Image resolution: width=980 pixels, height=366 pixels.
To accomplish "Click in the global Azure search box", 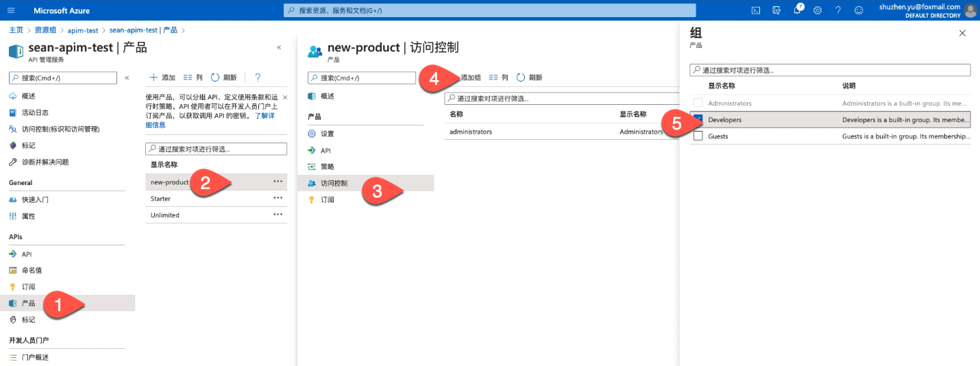I will point(490,10).
